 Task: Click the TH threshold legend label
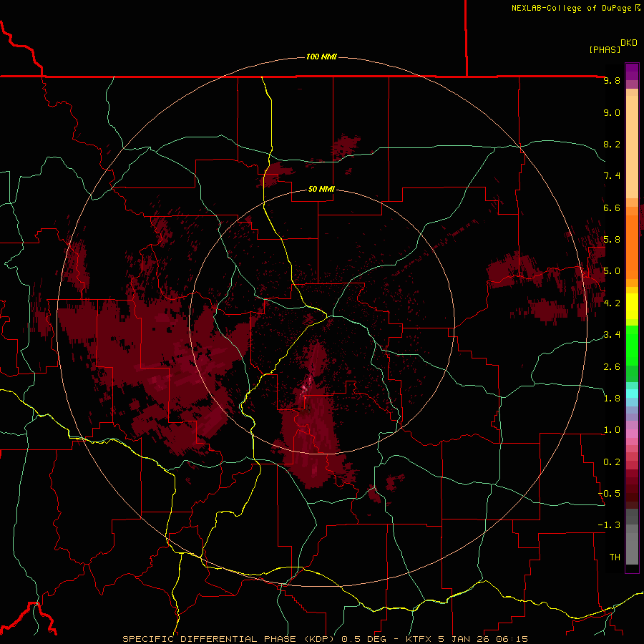click(615, 557)
